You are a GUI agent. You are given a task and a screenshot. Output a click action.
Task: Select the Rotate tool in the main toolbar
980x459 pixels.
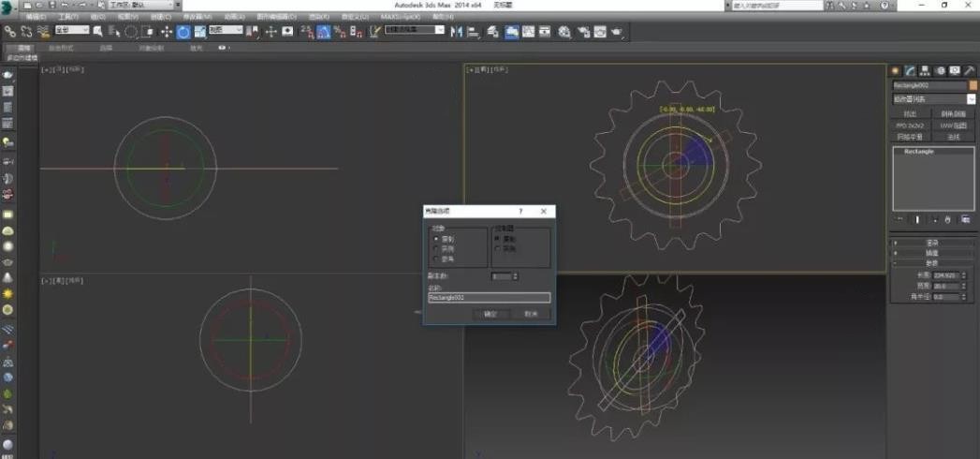tap(183, 32)
